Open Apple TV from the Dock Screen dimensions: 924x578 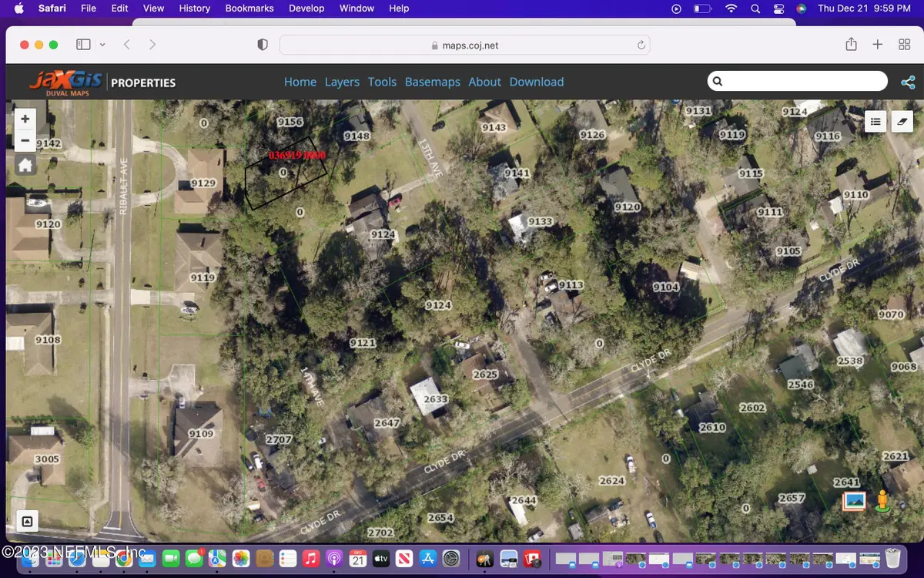click(x=381, y=558)
